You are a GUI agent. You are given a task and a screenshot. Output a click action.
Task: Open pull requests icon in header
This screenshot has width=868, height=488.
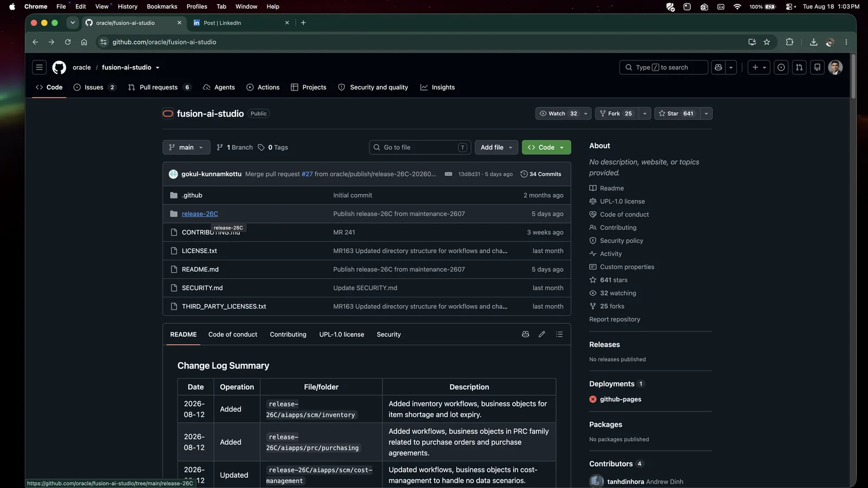coord(799,67)
